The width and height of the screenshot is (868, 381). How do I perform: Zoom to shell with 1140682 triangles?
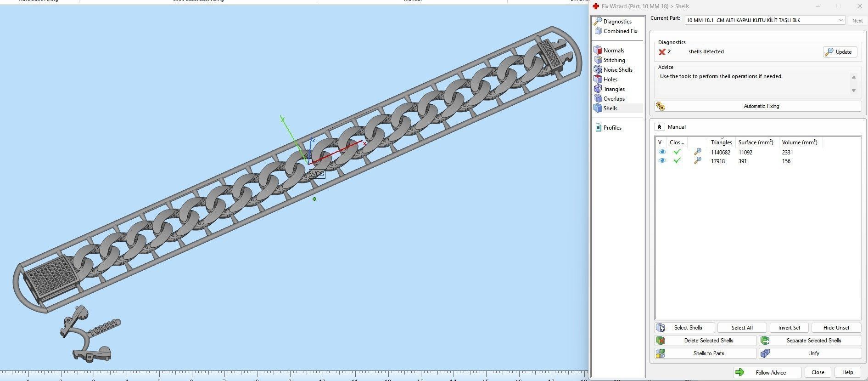point(697,152)
